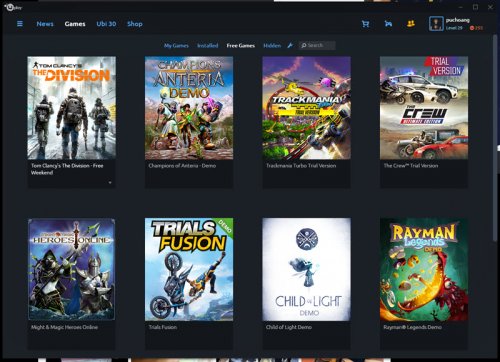Viewport: 500px width, 362px height.
Task: Expand The Division tile dropdown arrow
Action: 110,182
